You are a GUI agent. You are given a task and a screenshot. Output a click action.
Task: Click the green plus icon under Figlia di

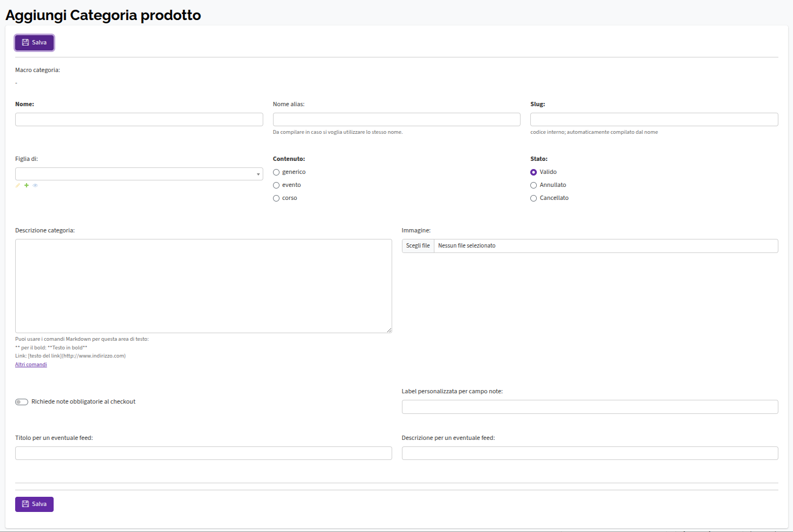click(x=27, y=185)
